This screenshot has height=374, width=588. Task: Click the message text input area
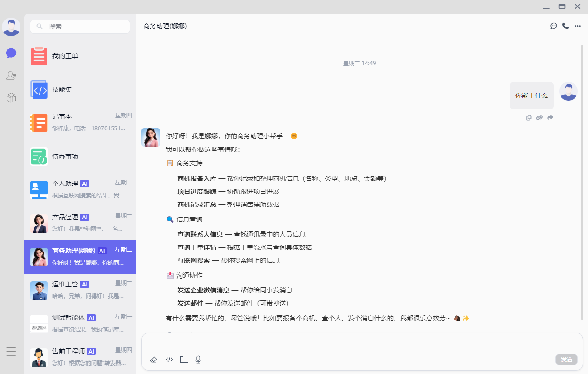(x=362, y=344)
